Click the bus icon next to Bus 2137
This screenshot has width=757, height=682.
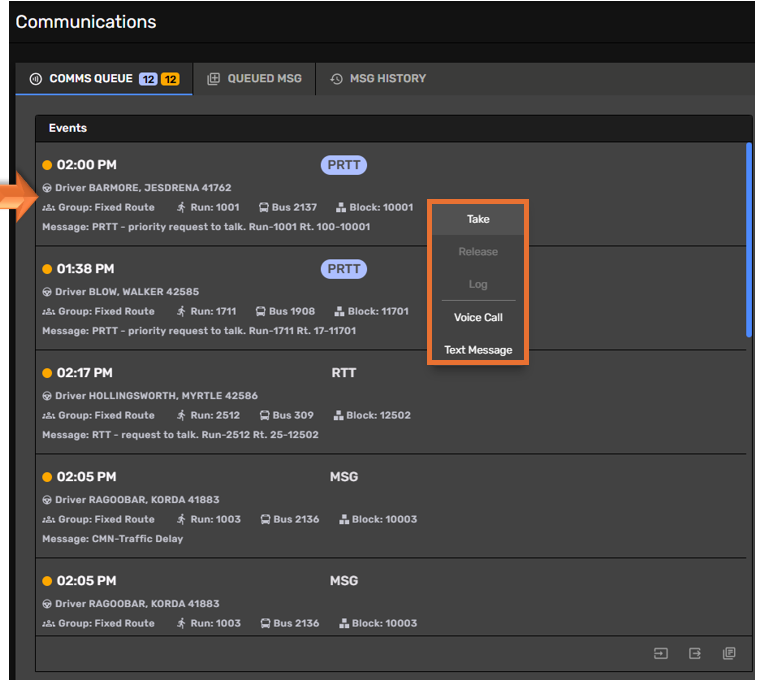[264, 208]
